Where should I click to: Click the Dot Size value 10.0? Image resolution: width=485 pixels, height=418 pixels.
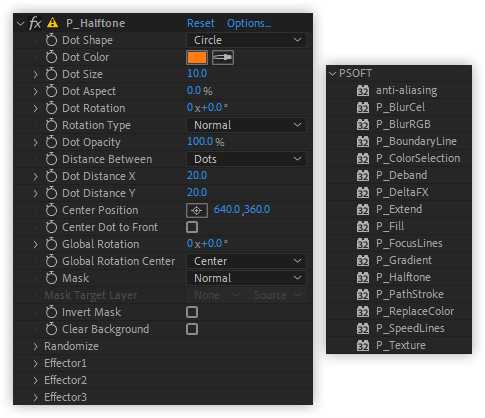pyautogui.click(x=197, y=74)
